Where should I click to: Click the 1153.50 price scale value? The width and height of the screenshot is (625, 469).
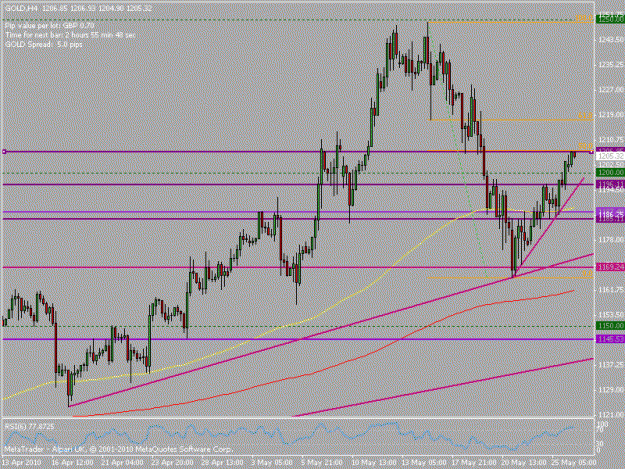(611, 315)
